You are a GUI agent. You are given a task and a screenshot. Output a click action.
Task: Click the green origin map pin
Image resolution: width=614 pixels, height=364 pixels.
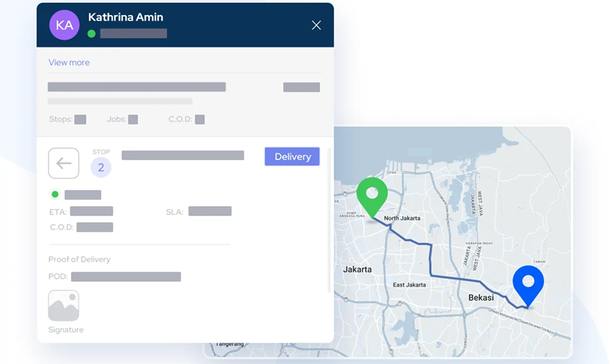(x=372, y=197)
